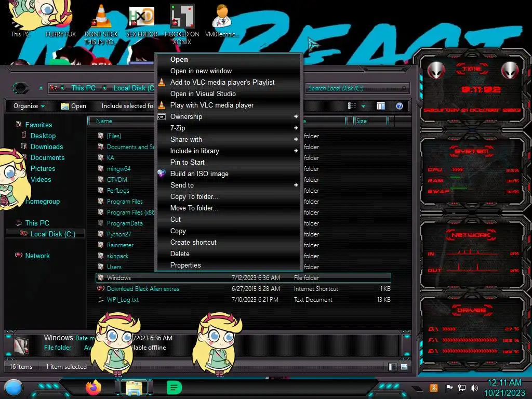
Task: Click the Java orange tray icon
Action: (x=434, y=388)
